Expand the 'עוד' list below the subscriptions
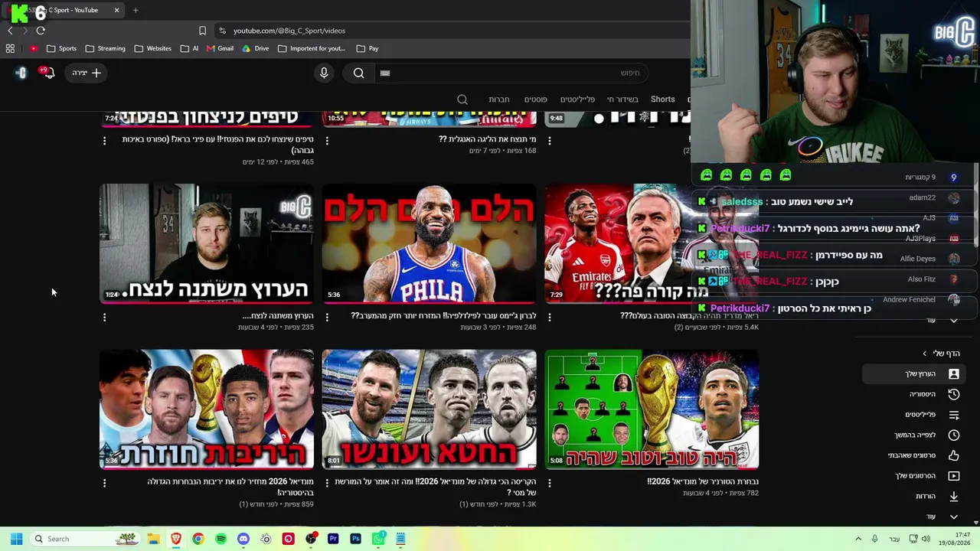This screenshot has width=980, height=551. point(942,320)
